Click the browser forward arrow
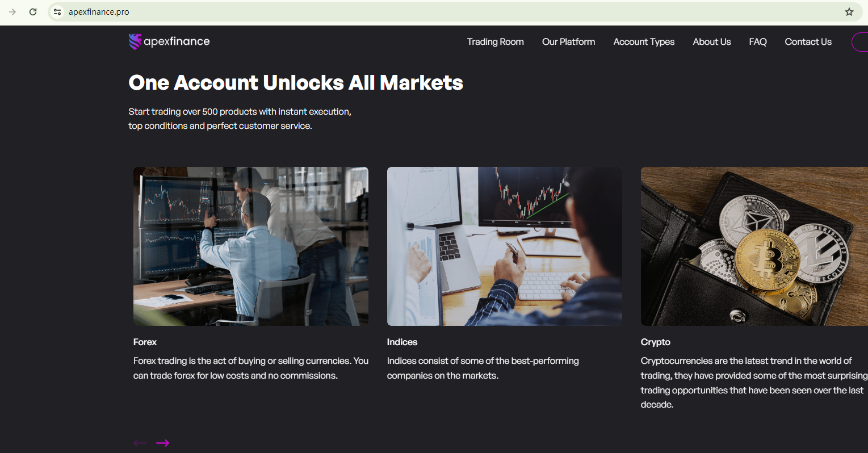 12,12
